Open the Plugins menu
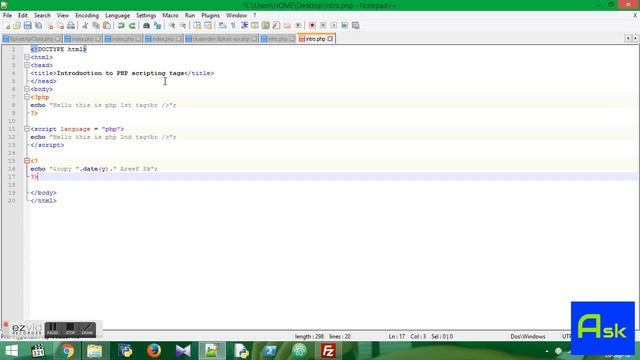This screenshot has width=640, height=360. 211,16
